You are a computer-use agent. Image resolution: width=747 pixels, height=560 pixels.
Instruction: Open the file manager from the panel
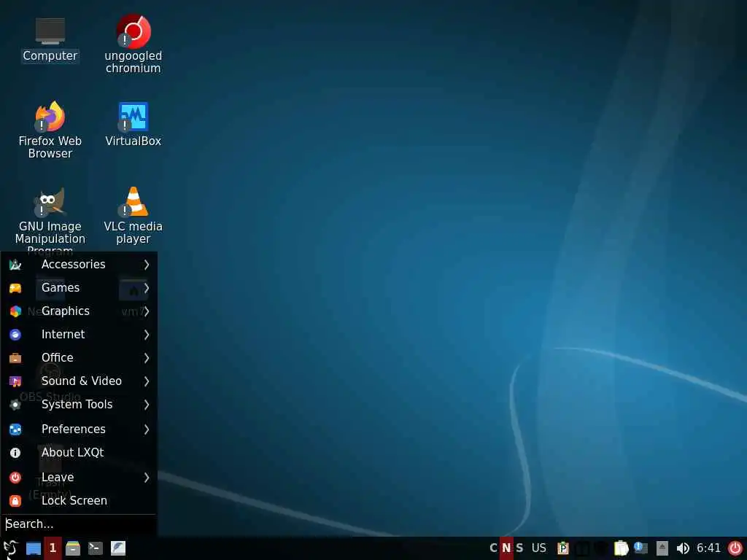[x=73, y=548]
